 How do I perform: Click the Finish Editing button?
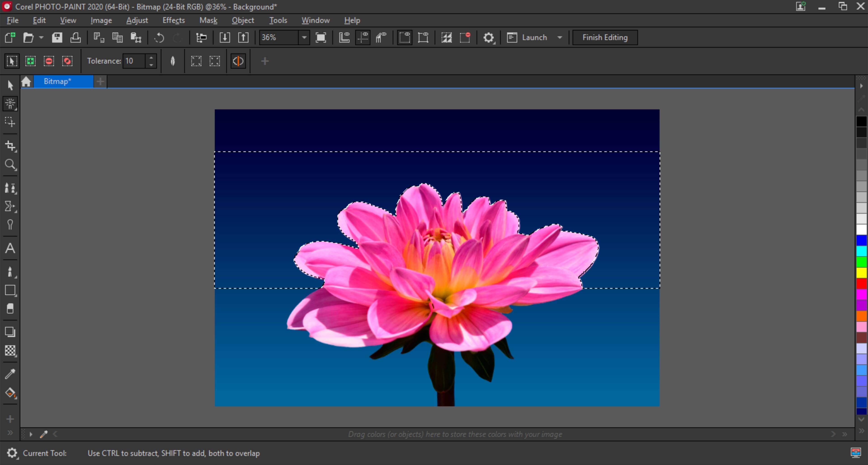point(605,37)
